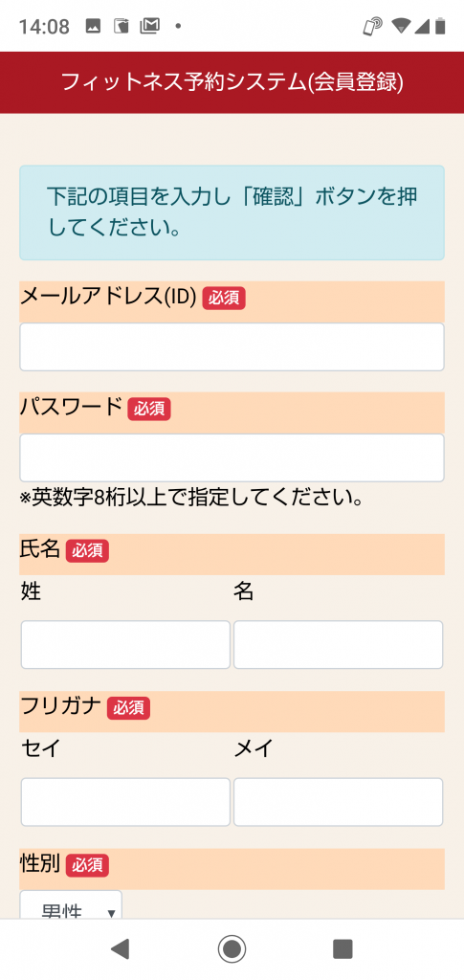Tap the Android home circle button
The height and width of the screenshot is (980, 464).
coord(232,948)
